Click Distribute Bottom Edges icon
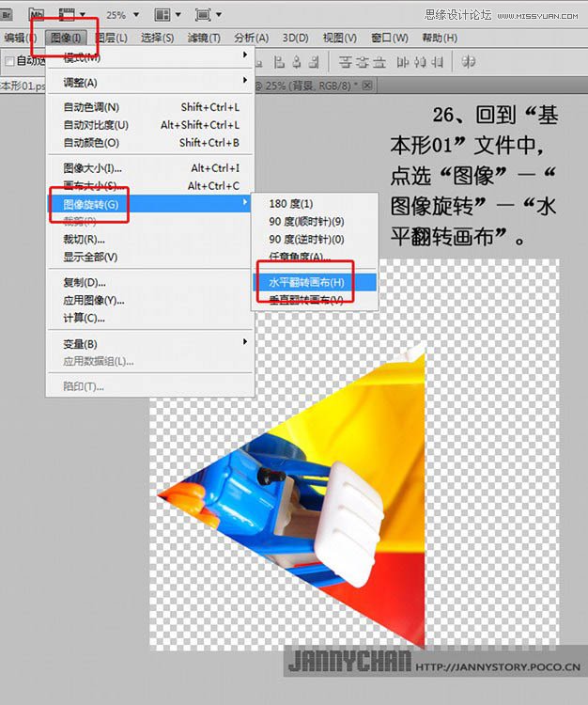This screenshot has height=705, width=588. (x=379, y=62)
